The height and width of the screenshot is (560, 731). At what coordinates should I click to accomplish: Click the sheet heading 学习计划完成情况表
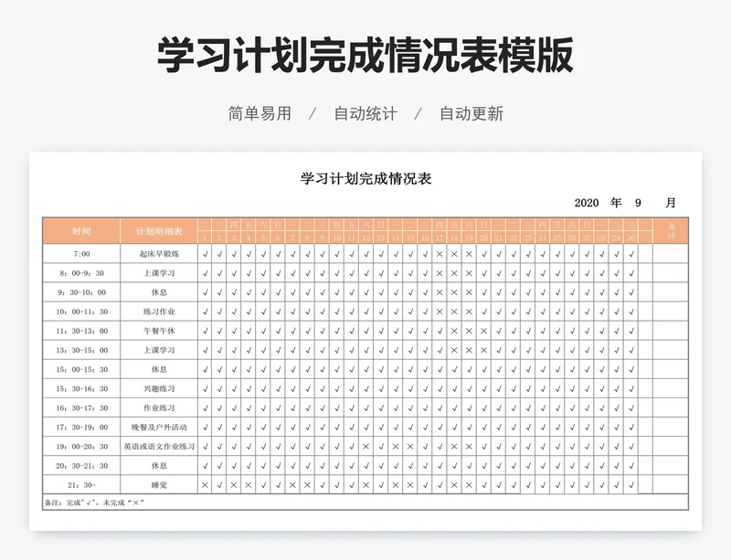(366, 178)
